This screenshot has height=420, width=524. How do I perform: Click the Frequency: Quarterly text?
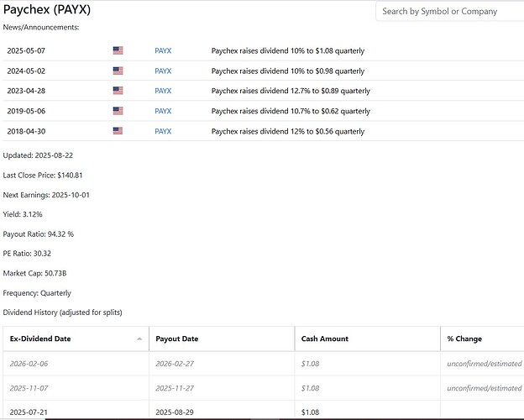pyautogui.click(x=37, y=293)
